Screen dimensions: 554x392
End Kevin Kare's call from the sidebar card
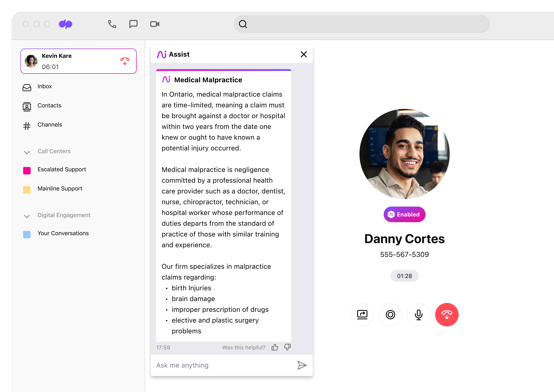[x=125, y=61]
